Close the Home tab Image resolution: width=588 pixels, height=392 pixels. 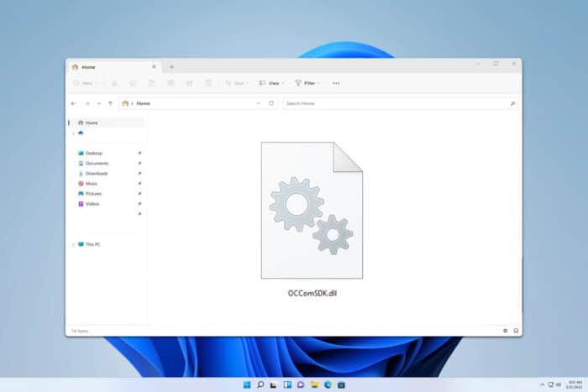click(154, 66)
